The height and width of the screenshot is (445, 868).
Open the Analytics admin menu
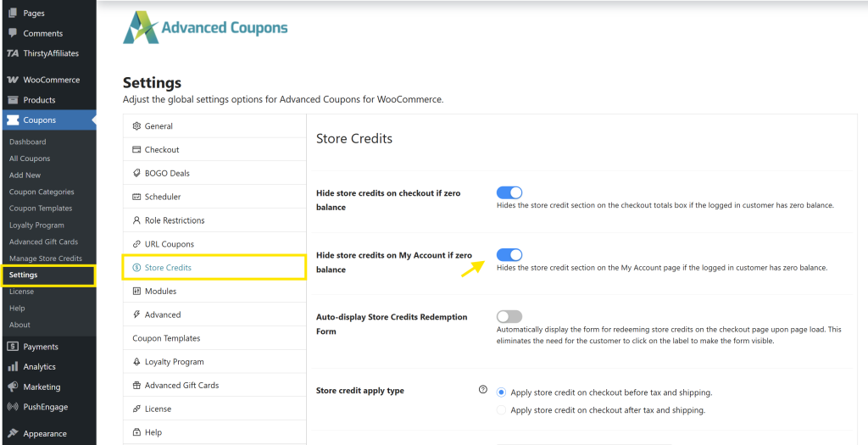pos(40,367)
